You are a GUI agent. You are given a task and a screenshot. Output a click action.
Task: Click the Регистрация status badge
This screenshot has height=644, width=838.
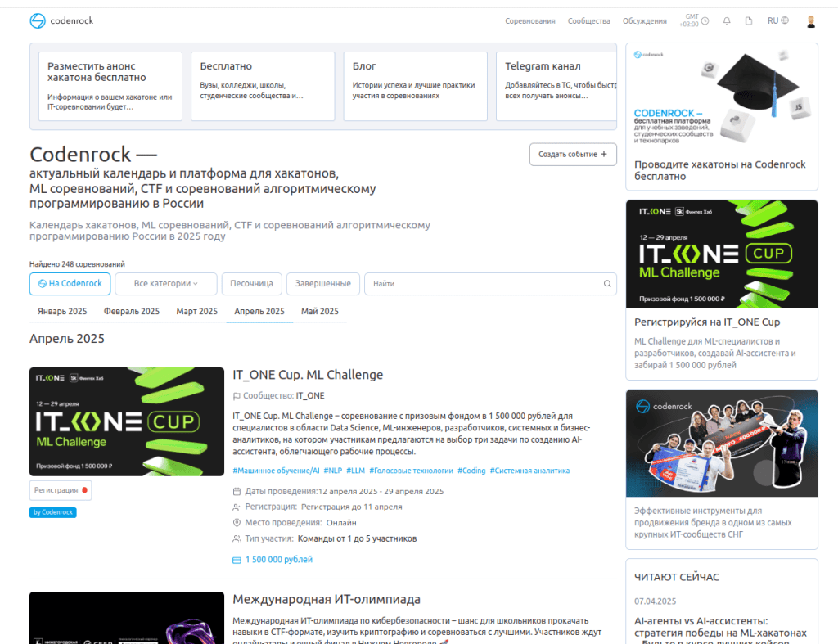pyautogui.click(x=61, y=490)
